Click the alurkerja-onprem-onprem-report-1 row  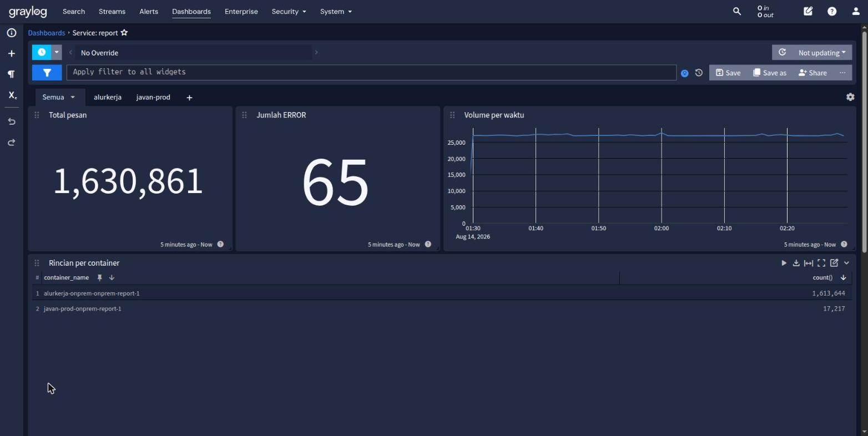click(x=442, y=293)
